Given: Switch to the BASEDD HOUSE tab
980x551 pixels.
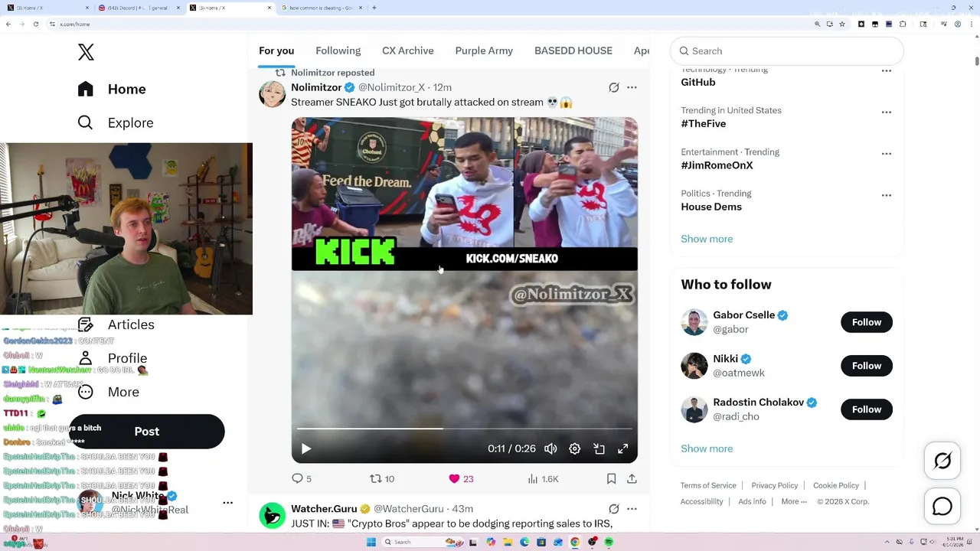Looking at the screenshot, I should (573, 51).
